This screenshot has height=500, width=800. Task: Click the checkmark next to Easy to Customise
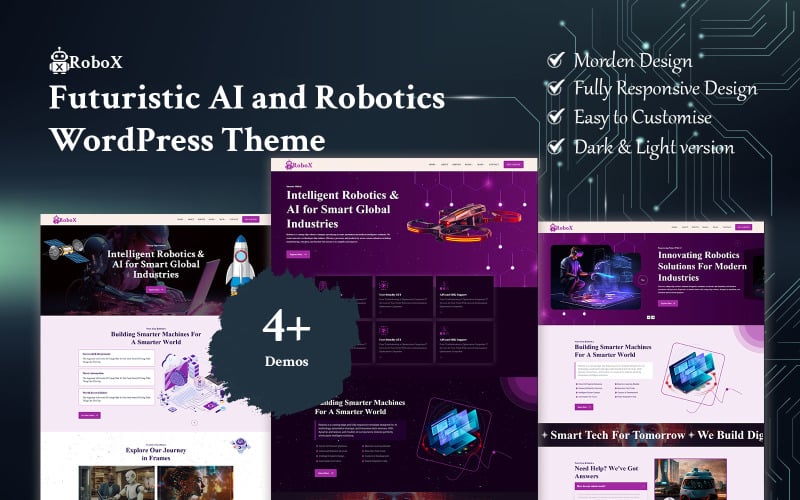pyautogui.click(x=555, y=118)
